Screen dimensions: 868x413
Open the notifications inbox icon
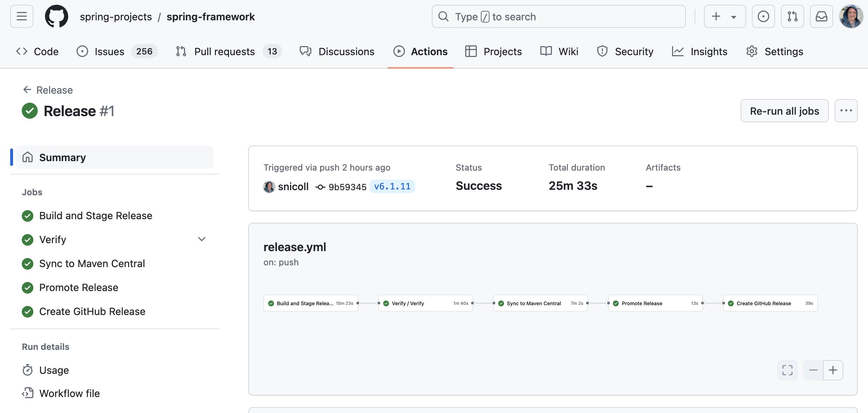click(x=822, y=16)
